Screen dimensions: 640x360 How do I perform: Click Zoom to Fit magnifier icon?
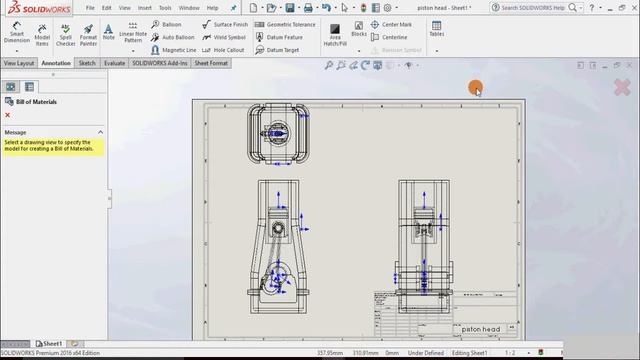[329, 65]
